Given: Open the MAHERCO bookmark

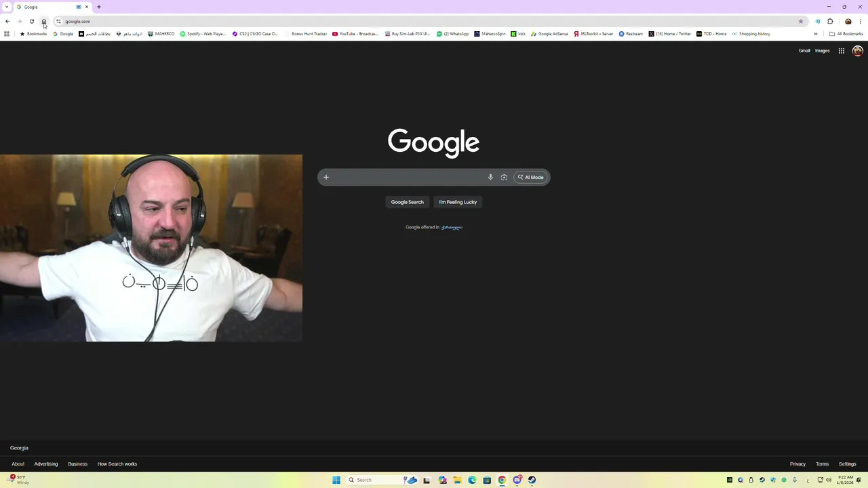Looking at the screenshot, I should click(161, 34).
